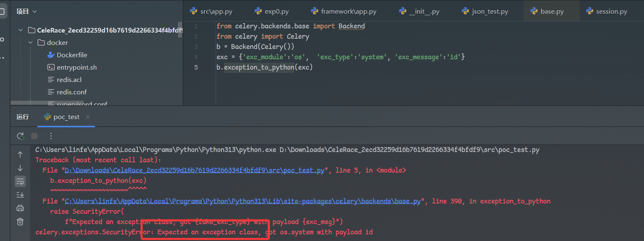Click the down arrow in run console
Screen dimensions: 644x241
tap(20, 168)
